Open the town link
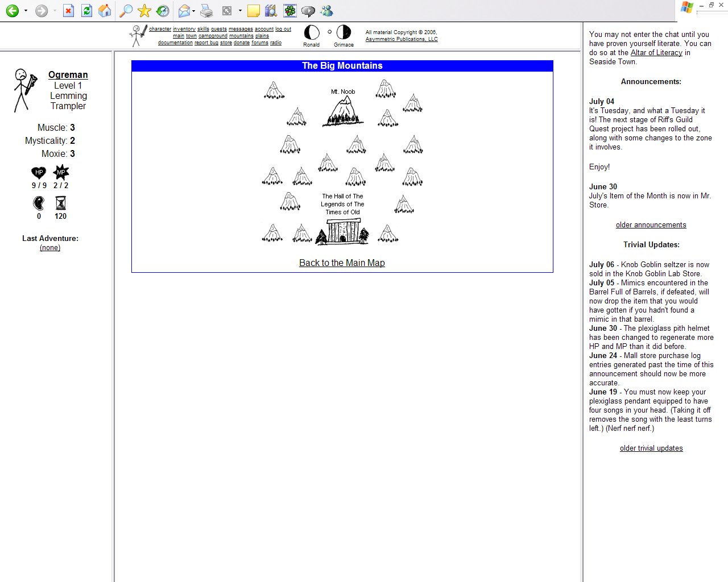 (x=191, y=36)
